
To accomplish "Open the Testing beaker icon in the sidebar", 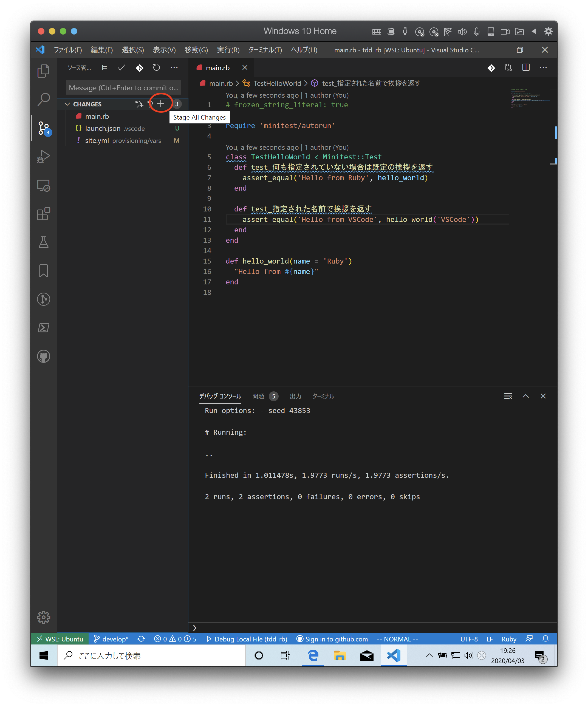I will (44, 242).
